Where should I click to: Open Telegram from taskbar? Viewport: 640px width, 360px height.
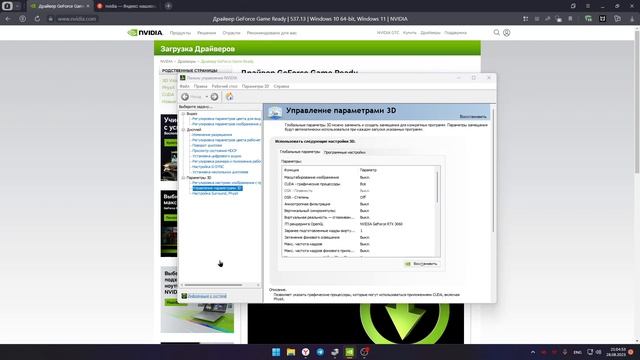320,352
